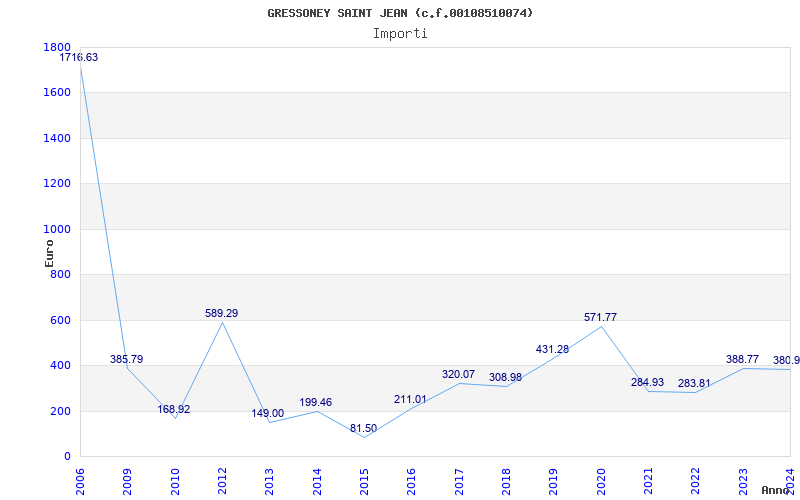Select the 283.81 data label
800x500 pixels.
click(694, 383)
